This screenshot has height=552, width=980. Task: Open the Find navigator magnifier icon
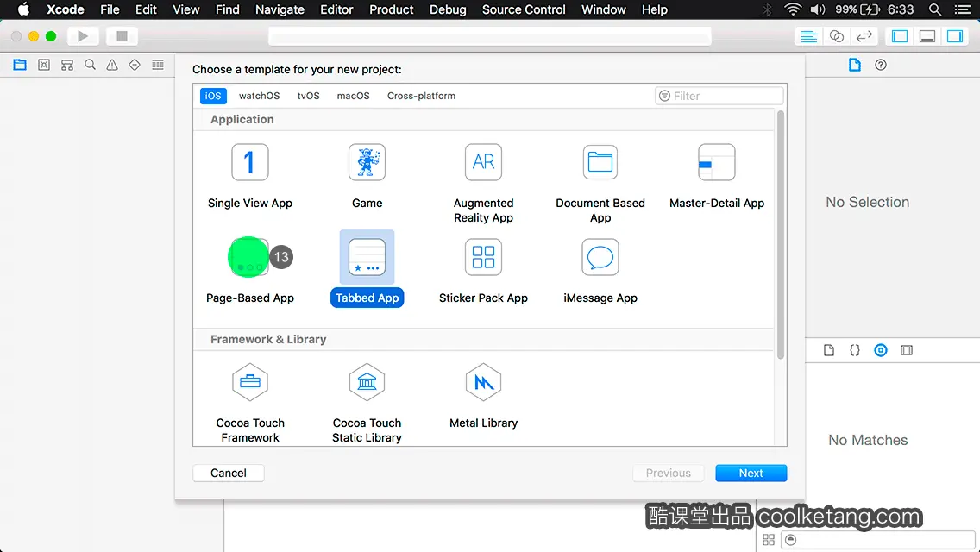coord(90,65)
